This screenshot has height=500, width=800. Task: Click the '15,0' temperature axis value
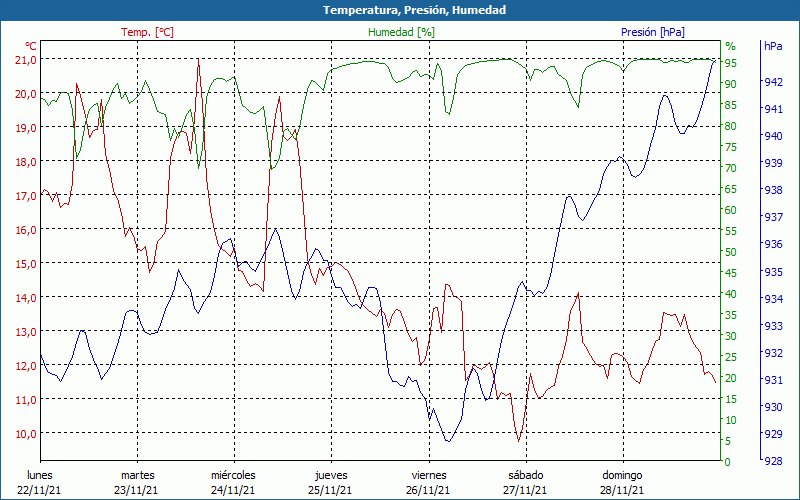point(26,264)
